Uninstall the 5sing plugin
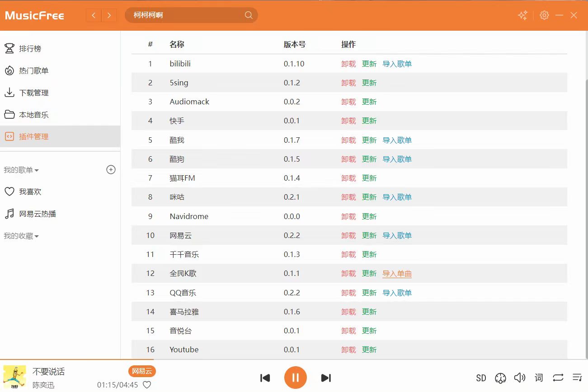Image resolution: width=588 pixels, height=392 pixels. pos(348,83)
